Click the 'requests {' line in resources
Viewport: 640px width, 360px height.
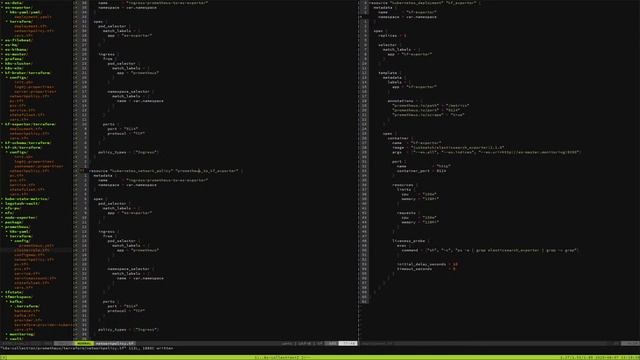(408, 213)
